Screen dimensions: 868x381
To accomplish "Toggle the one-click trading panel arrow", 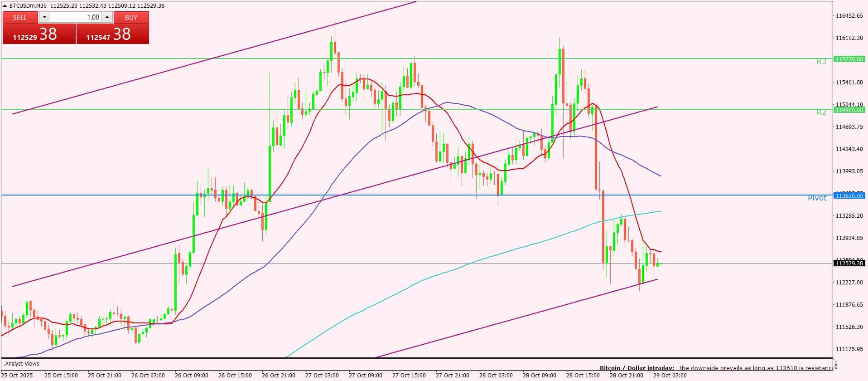I will click(x=5, y=6).
